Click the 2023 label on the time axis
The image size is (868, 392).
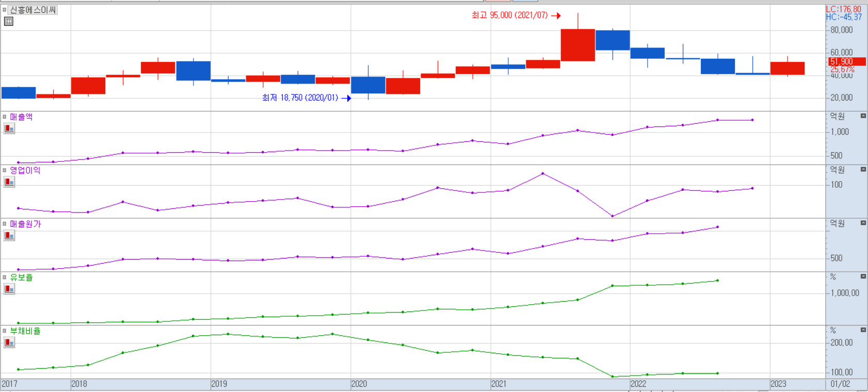click(x=779, y=384)
